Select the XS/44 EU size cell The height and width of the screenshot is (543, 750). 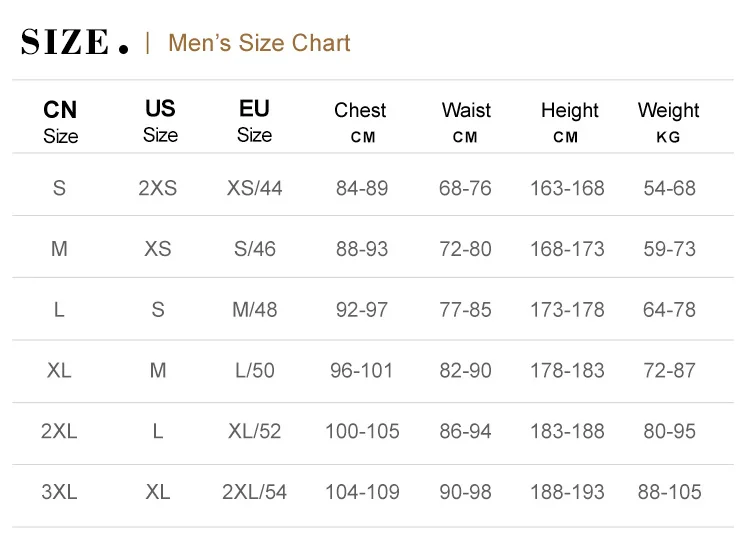pos(254,187)
